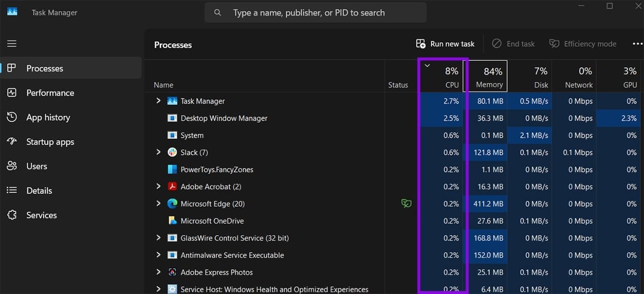Click the App history clock icon
644x294 pixels.
click(x=12, y=117)
